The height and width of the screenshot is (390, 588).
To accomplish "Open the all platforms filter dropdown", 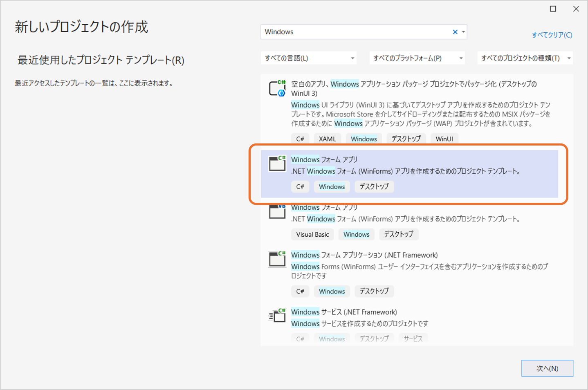I will click(x=417, y=58).
